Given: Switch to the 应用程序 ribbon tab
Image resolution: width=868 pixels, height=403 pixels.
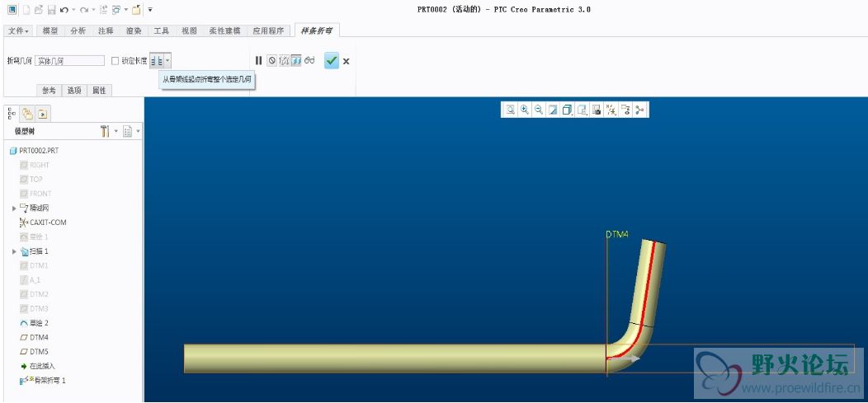Looking at the screenshot, I should [268, 31].
